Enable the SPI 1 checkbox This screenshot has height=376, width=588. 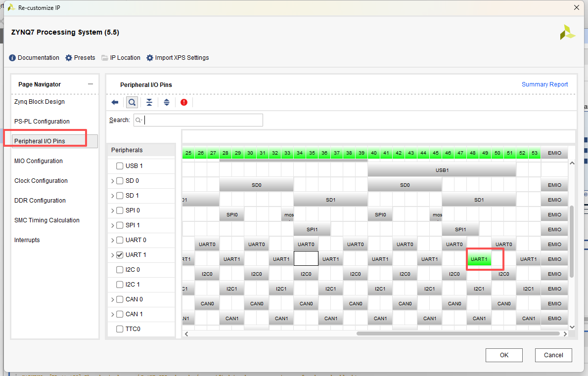[120, 225]
